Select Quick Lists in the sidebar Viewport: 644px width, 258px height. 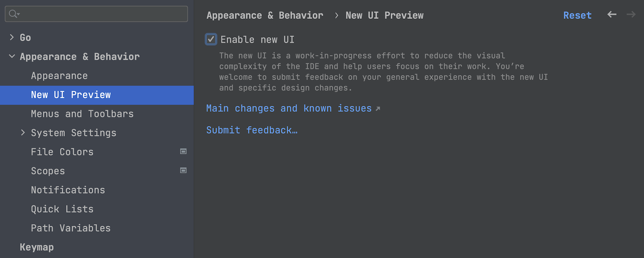tap(62, 209)
